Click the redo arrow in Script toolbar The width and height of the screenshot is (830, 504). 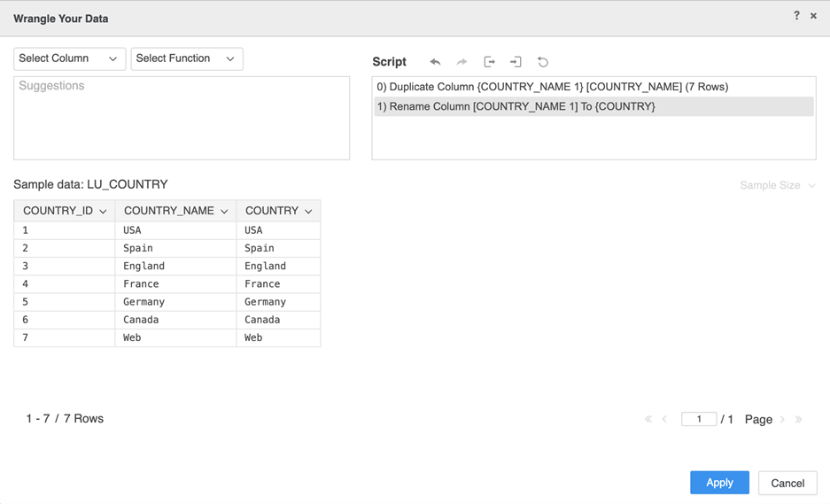click(x=462, y=62)
